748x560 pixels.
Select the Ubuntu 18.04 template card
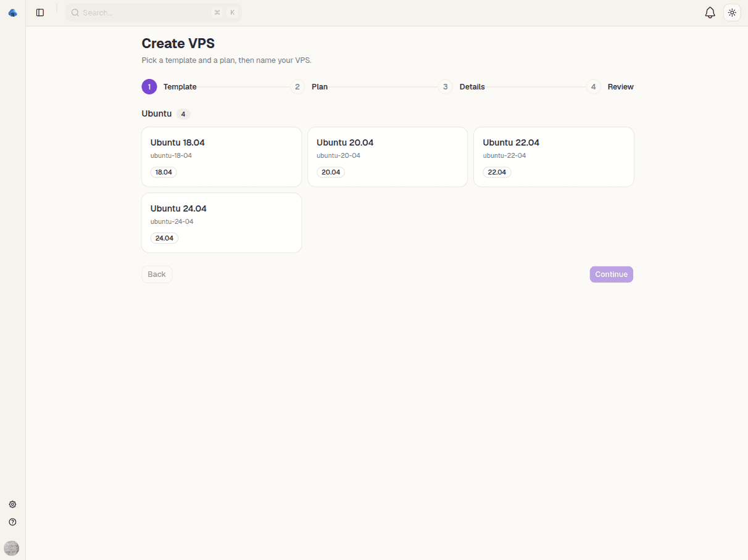coord(222,157)
